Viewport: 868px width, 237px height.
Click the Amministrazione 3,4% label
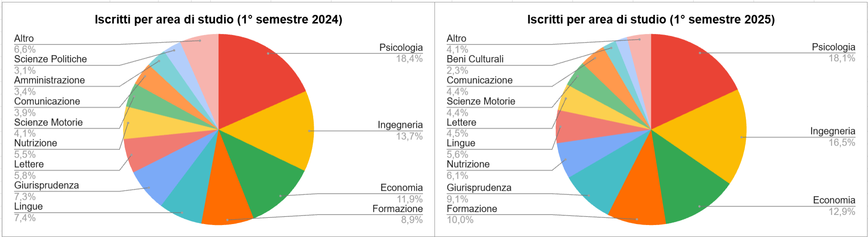pos(49,86)
